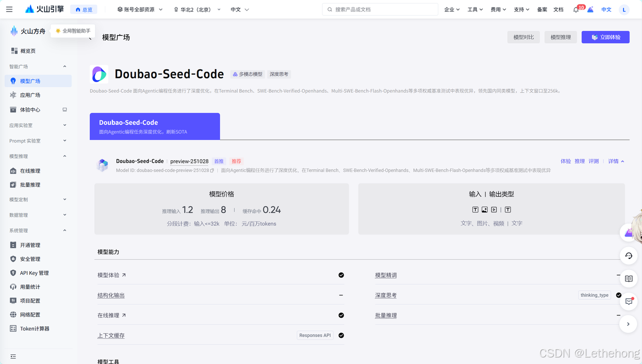Click the 立即体验 button

[x=605, y=37]
